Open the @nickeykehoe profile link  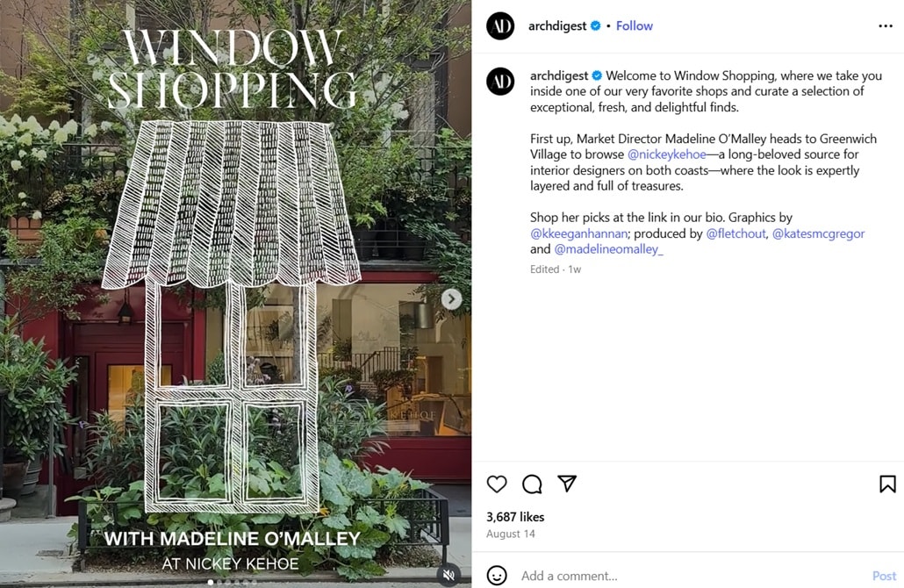(666, 154)
